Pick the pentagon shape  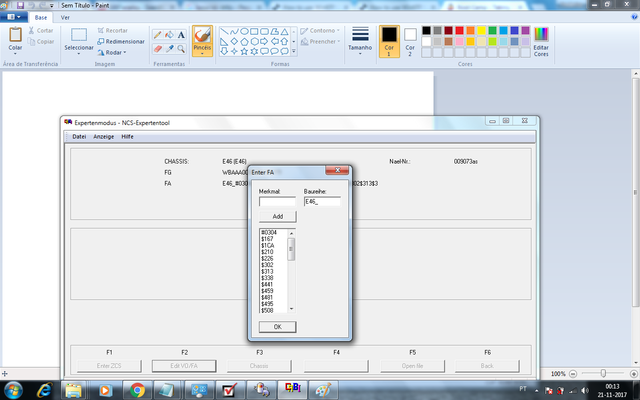[244, 41]
